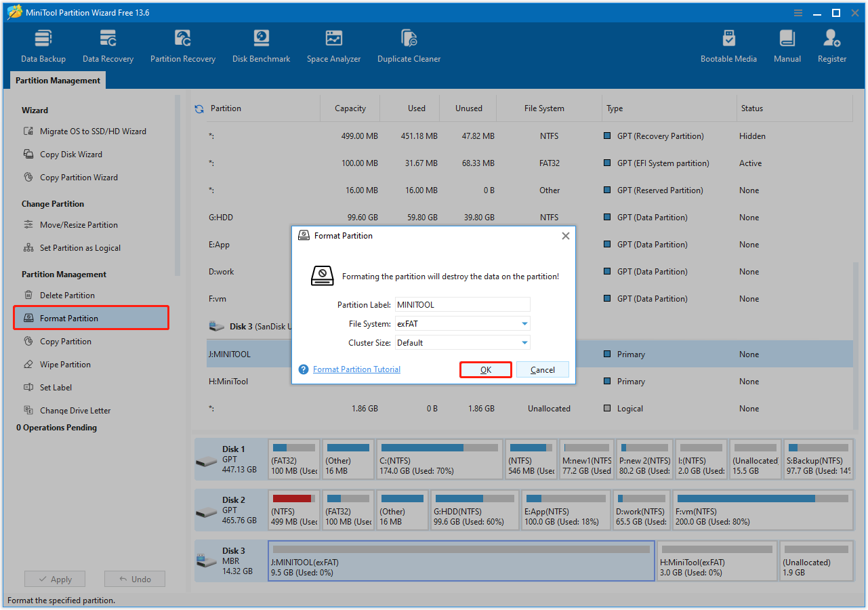The image size is (868, 610).
Task: Select the Partition Management tab
Action: (57, 80)
